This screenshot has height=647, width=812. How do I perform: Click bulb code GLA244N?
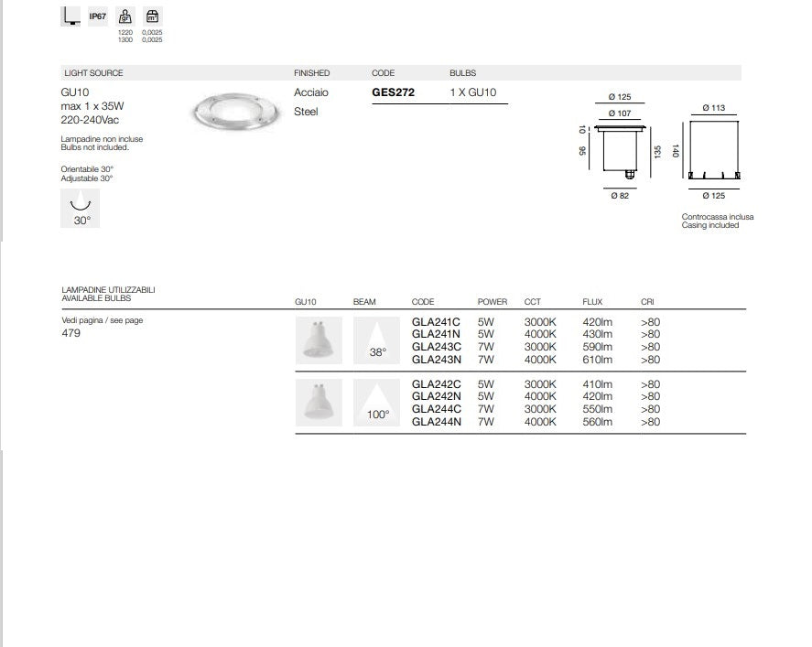pyautogui.click(x=436, y=422)
